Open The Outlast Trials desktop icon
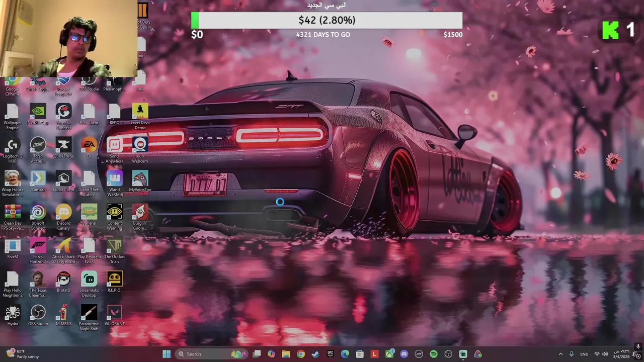This screenshot has height=362, width=644. (114, 251)
